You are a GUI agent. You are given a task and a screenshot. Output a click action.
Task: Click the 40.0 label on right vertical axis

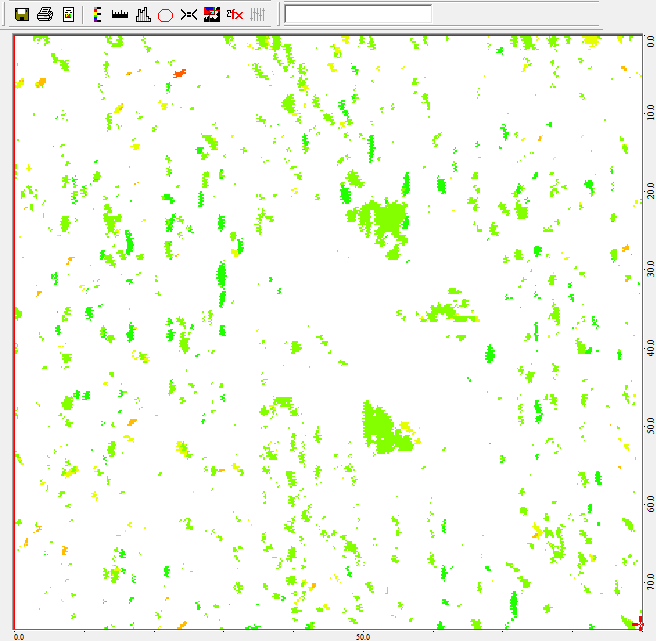point(649,350)
